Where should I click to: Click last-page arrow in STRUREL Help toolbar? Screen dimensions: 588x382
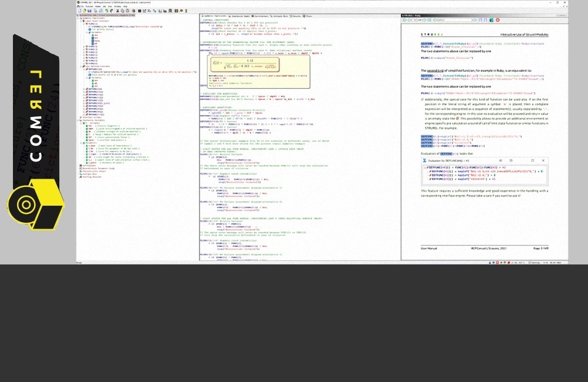point(429,20)
